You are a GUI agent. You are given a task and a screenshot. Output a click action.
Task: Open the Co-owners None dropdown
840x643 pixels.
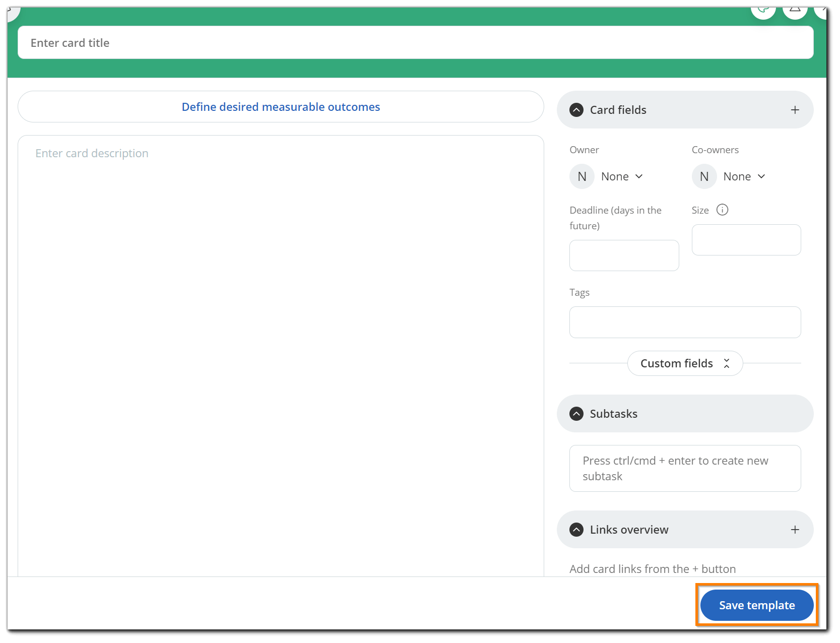pyautogui.click(x=744, y=176)
